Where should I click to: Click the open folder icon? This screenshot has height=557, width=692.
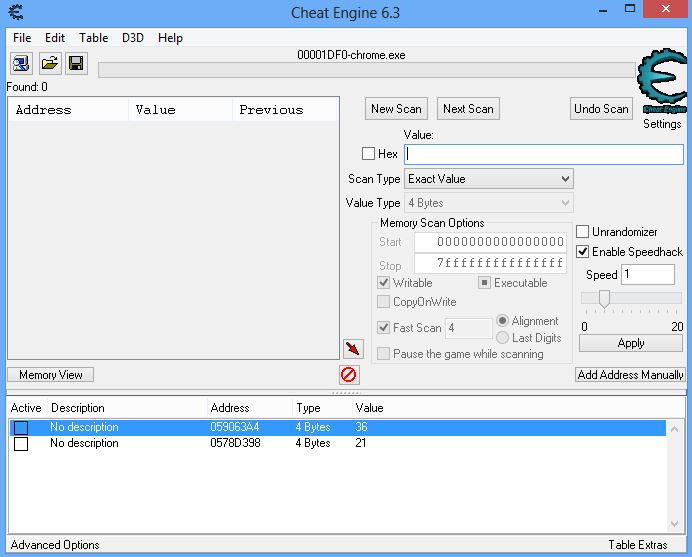pos(49,64)
